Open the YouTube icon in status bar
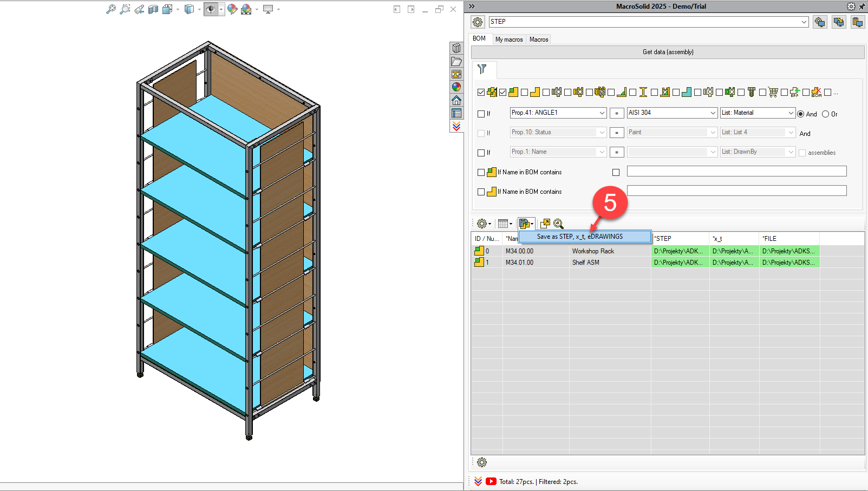 (491, 481)
